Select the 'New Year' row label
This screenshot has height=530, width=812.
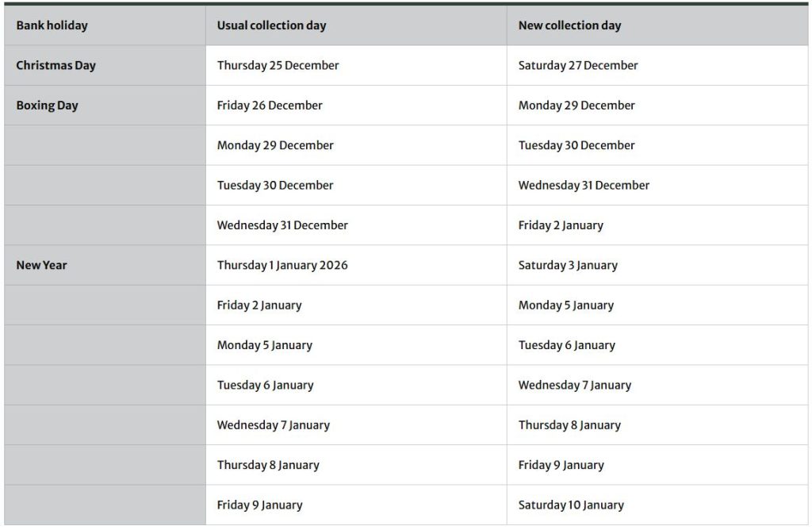[x=41, y=265]
